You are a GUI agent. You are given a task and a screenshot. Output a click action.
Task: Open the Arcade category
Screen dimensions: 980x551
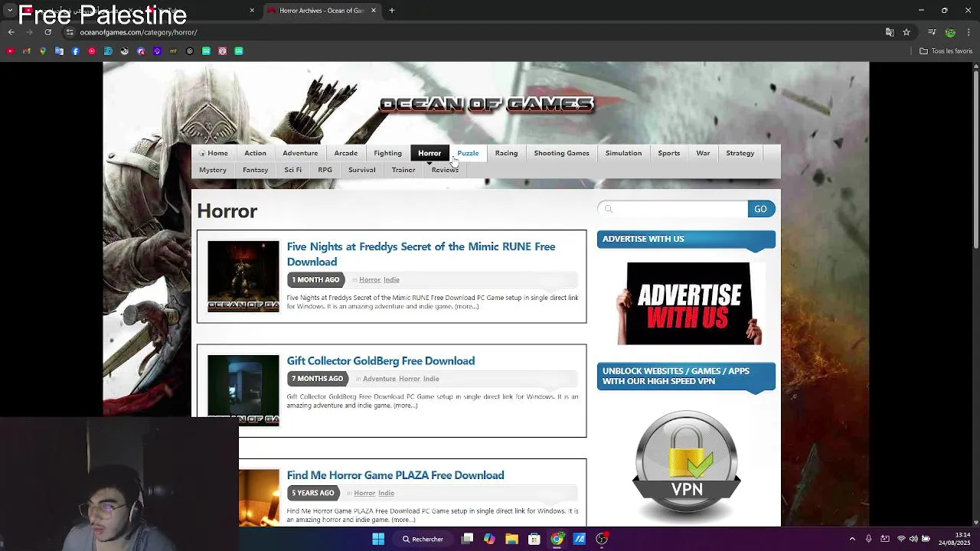[x=346, y=153]
